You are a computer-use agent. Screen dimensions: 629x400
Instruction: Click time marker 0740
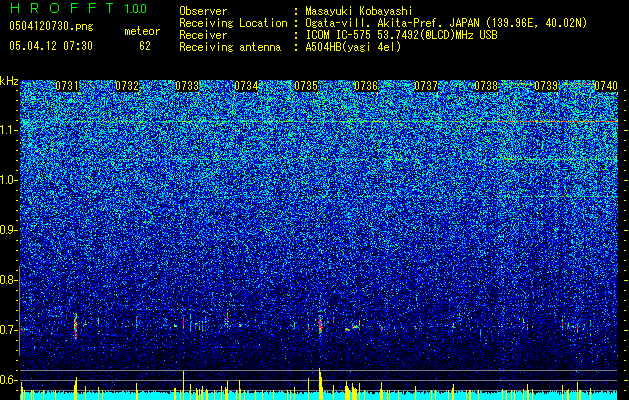606,86
